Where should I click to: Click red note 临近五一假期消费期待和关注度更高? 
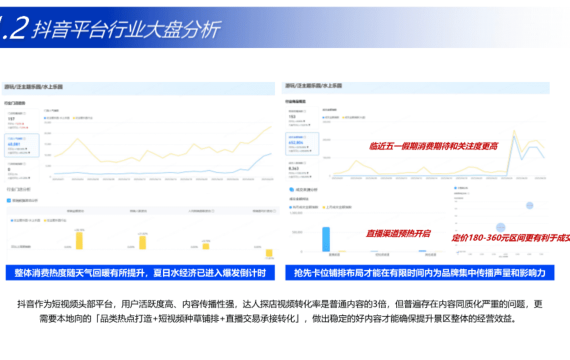click(x=433, y=146)
